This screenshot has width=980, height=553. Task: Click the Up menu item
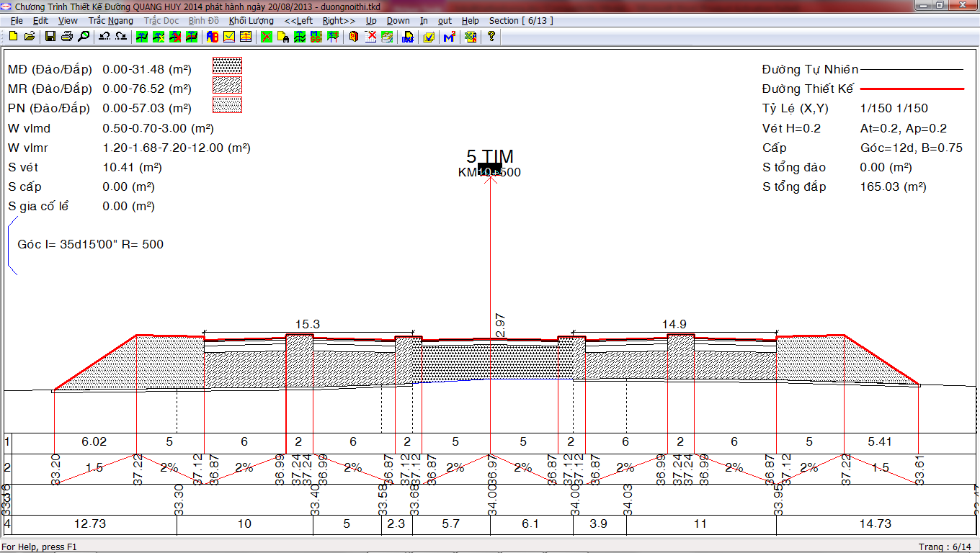click(x=371, y=21)
